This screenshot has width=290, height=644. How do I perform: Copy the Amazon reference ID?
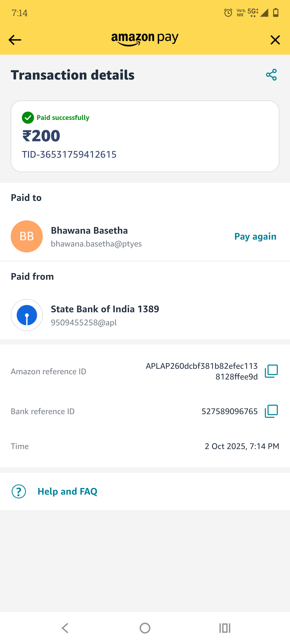coord(271,371)
